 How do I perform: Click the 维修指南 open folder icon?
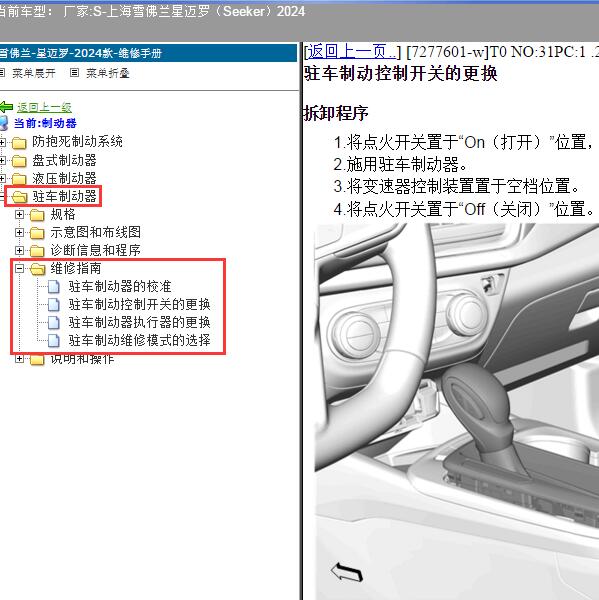coord(38,269)
